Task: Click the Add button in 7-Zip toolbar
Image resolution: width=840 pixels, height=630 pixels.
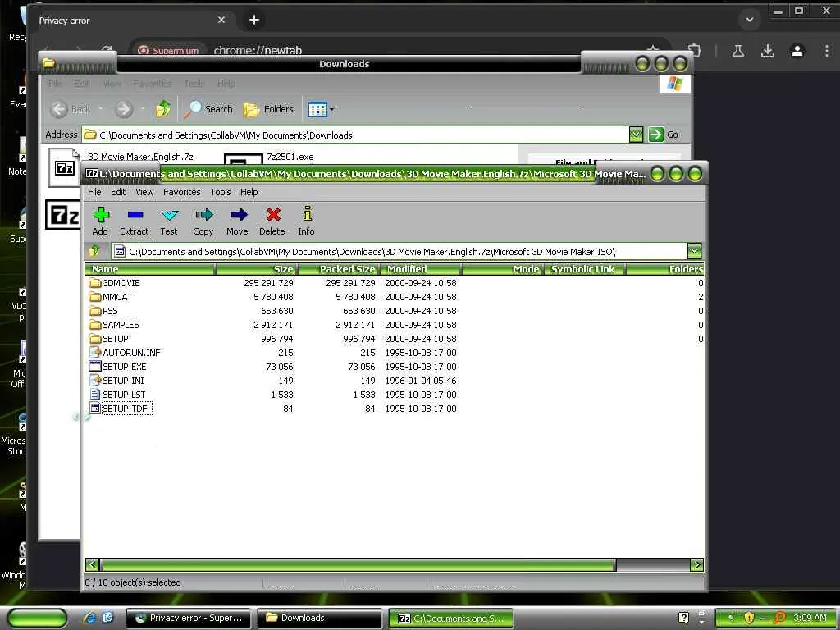Action: pos(100,221)
